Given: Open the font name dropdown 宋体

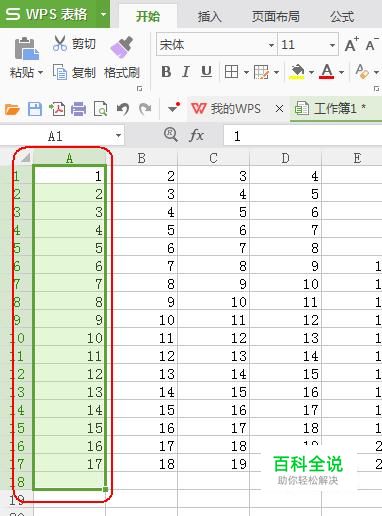Looking at the screenshot, I should pyautogui.click(x=272, y=45).
